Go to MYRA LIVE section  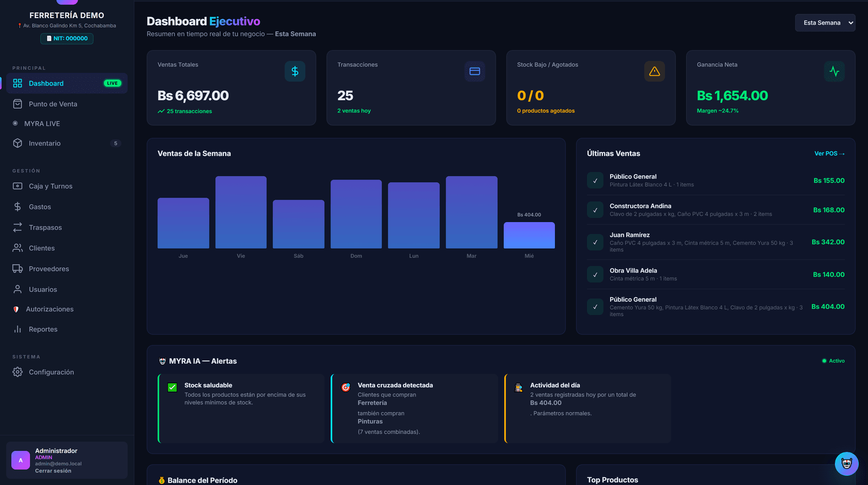(67, 123)
